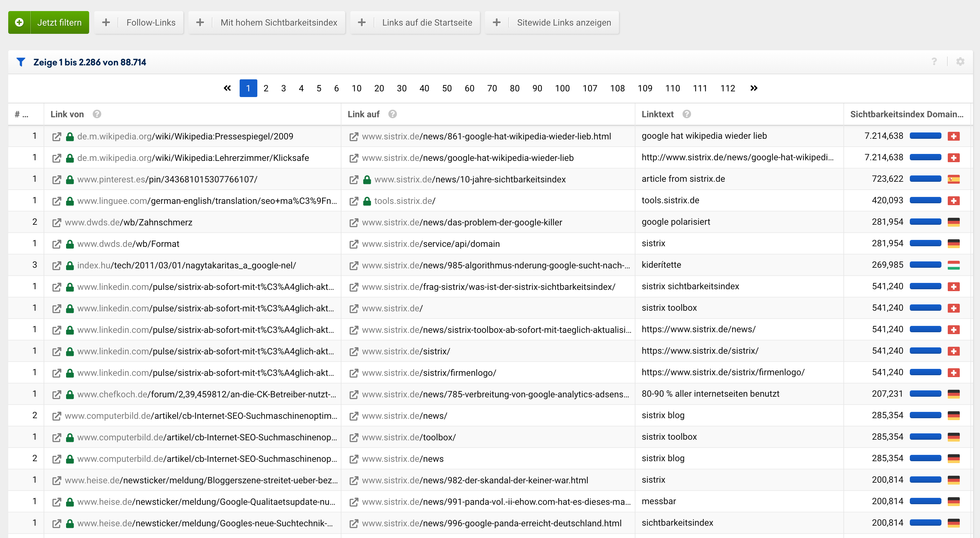Screen dimensions: 980x538
Task: Open external link icon for tools.sistrix.de target
Action: tap(354, 201)
